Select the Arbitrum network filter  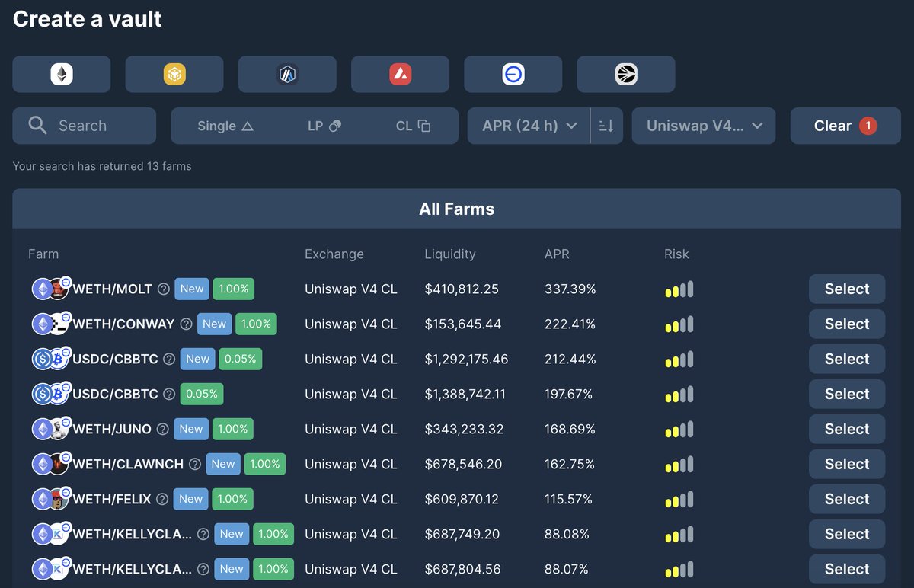point(287,74)
